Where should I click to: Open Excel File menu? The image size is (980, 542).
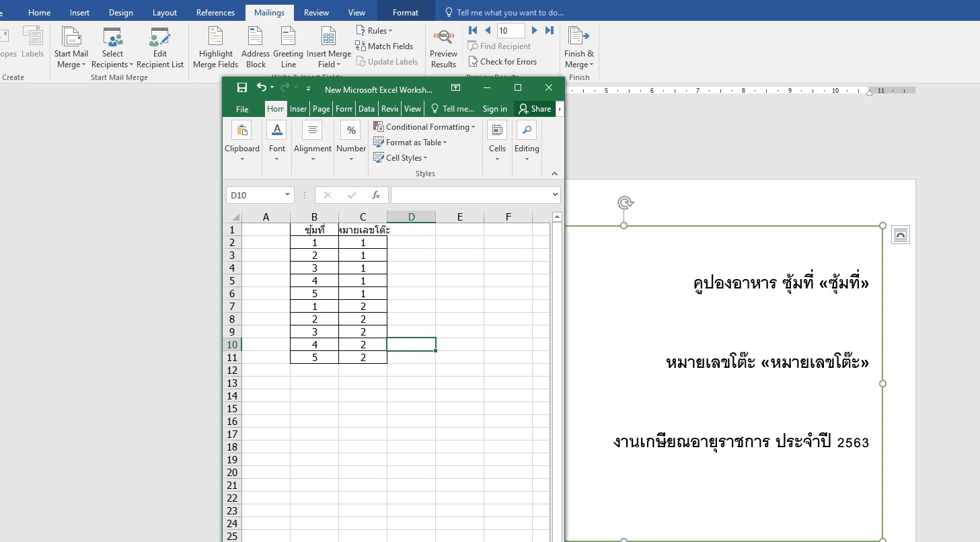(242, 109)
